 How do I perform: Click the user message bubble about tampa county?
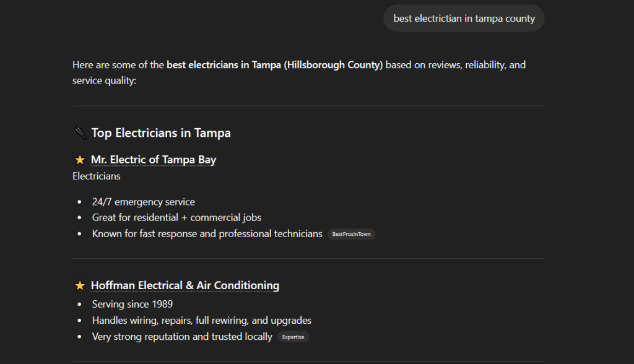(464, 19)
